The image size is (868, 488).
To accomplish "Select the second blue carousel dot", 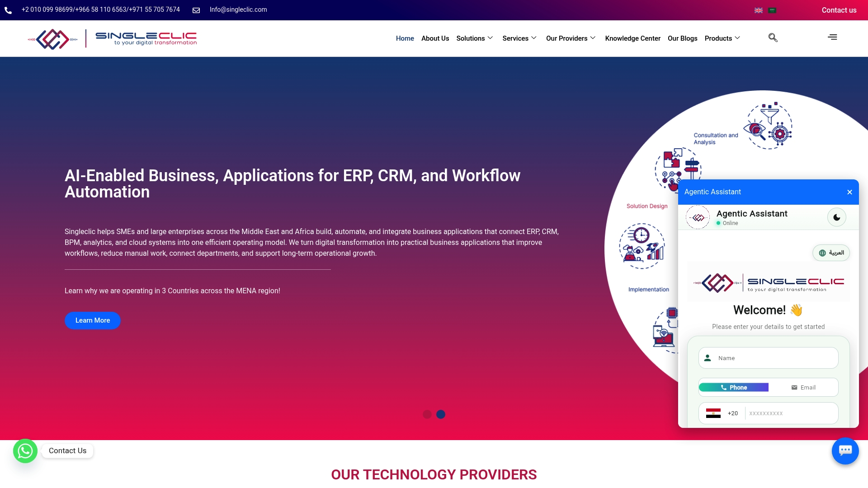I will [x=441, y=414].
